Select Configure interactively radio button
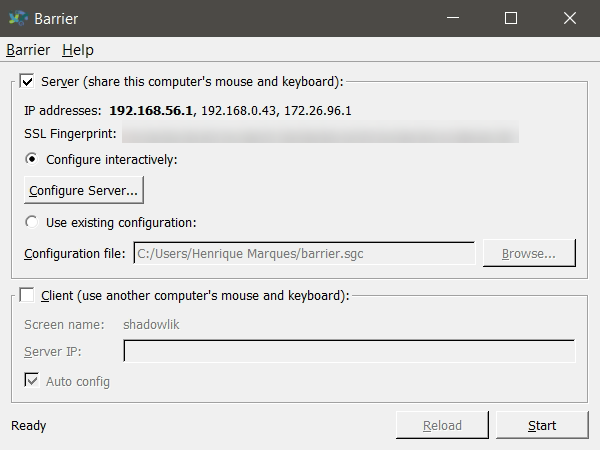600x450 pixels. (x=31, y=159)
